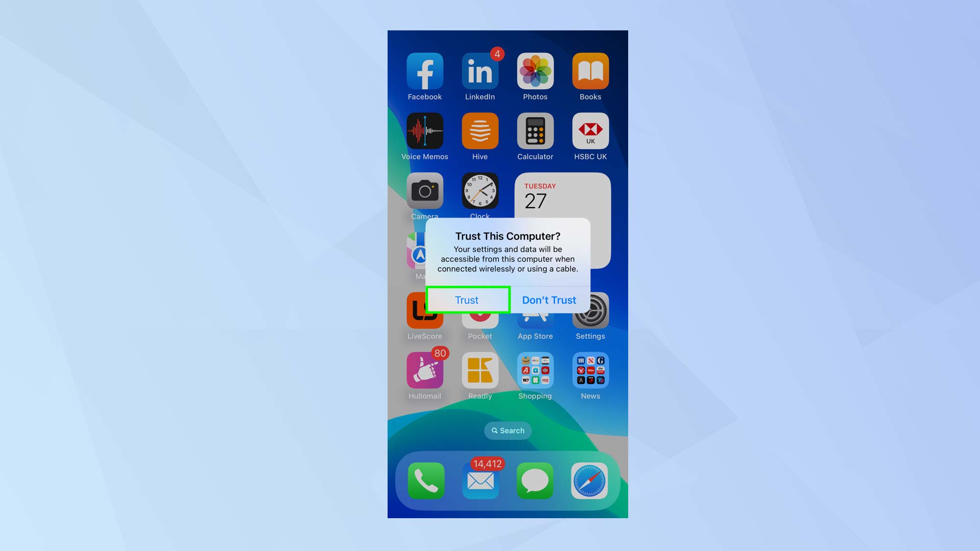The height and width of the screenshot is (551, 980).
Task: Tap Trust to authorize this computer
Action: click(466, 299)
